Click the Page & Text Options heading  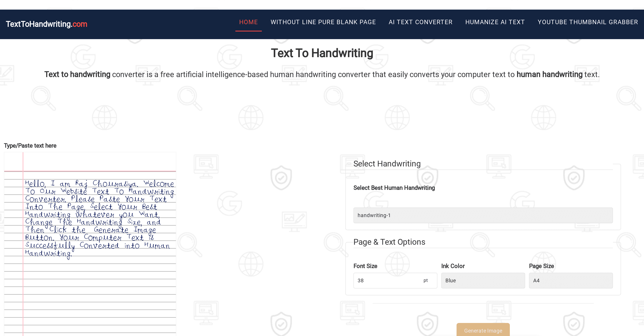[389, 242]
